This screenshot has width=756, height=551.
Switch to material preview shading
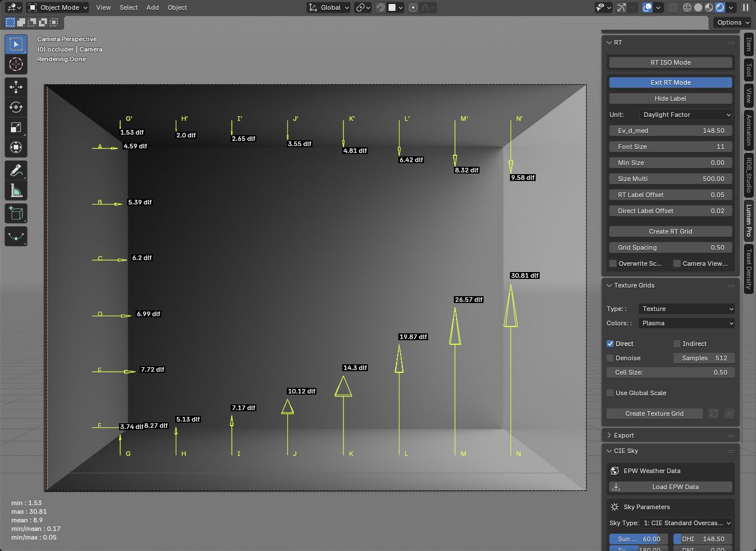pos(709,7)
